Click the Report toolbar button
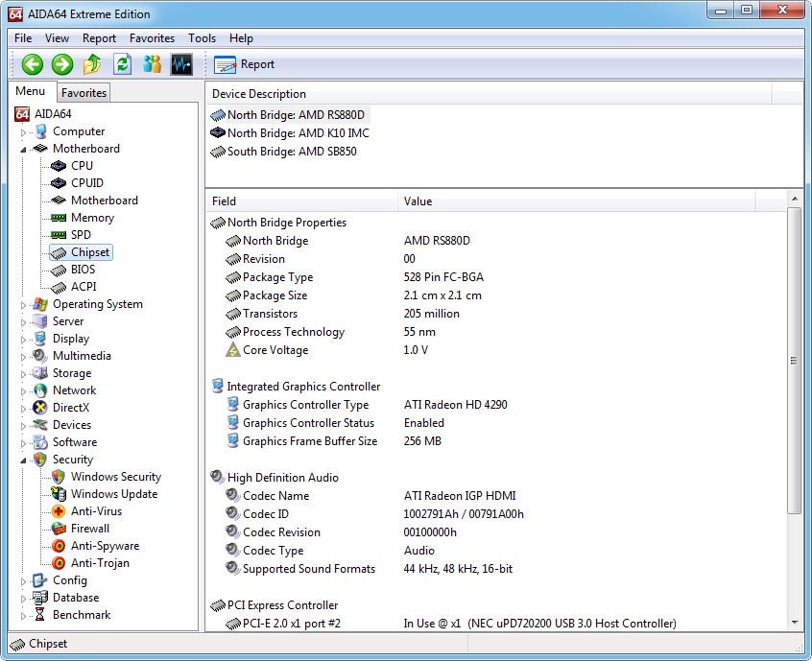812x661 pixels. coord(244,64)
